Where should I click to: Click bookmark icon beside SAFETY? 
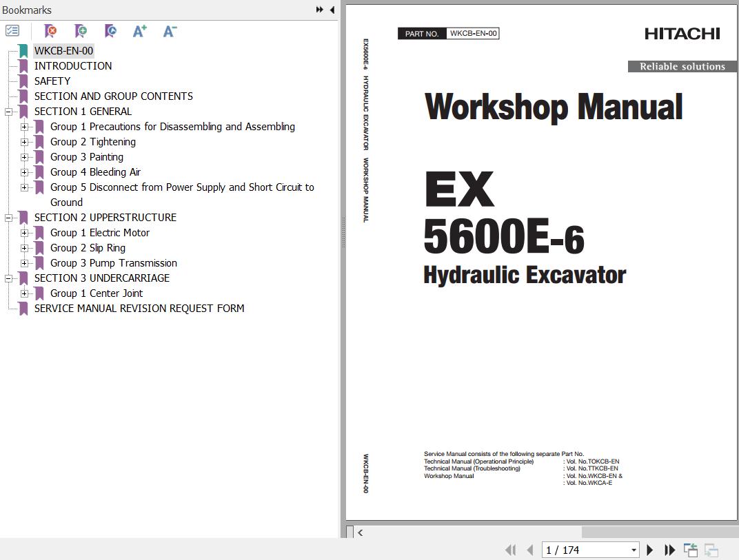pyautogui.click(x=23, y=81)
